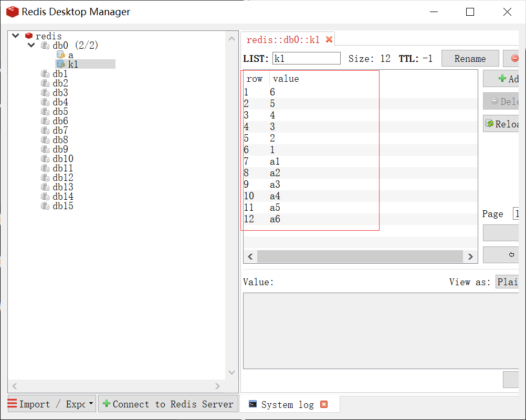Click the db8 database icon
Image resolution: width=526 pixels, height=420 pixels.
click(45, 140)
